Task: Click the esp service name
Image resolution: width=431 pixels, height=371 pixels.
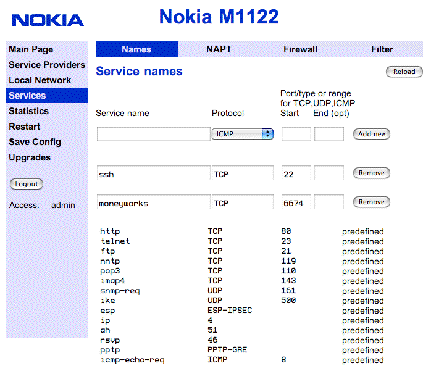Action: (108, 310)
